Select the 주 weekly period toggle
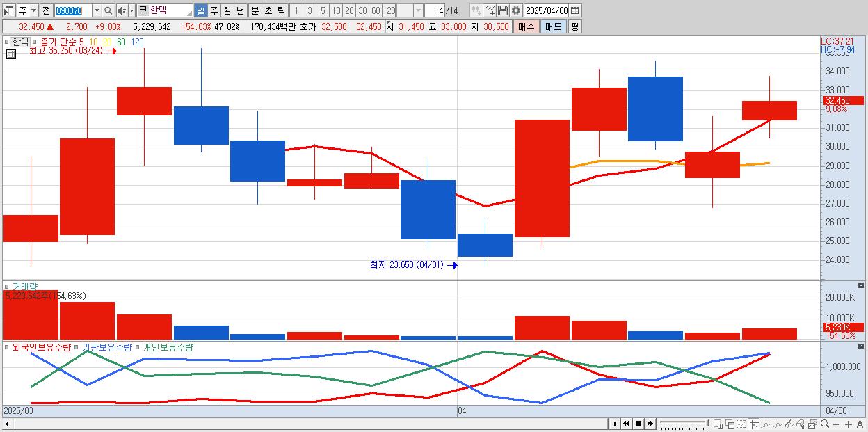 coord(214,10)
